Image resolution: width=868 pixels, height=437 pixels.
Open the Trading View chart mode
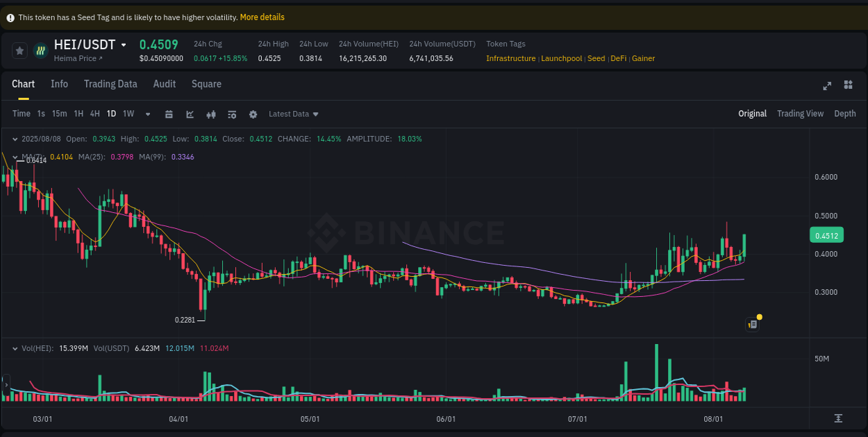click(x=800, y=113)
